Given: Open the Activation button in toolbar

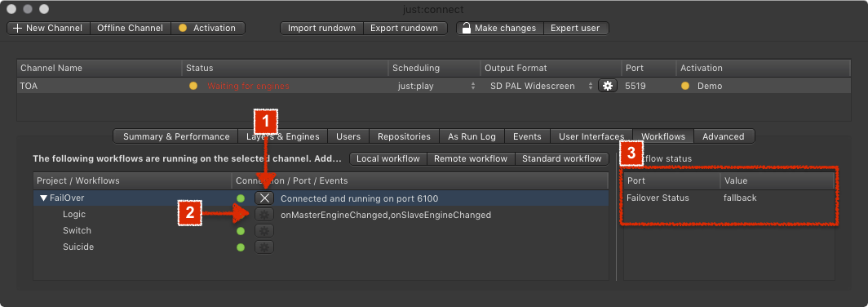Looking at the screenshot, I should pyautogui.click(x=207, y=28).
